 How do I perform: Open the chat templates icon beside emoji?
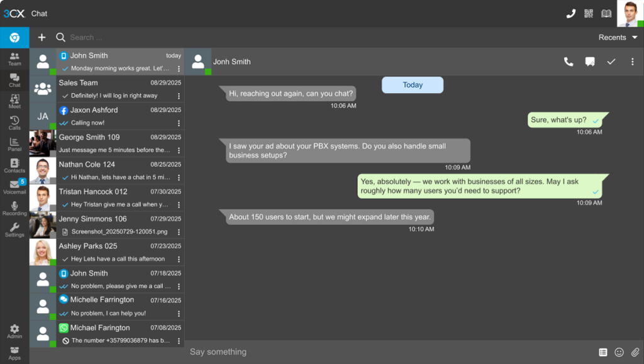[603, 352]
